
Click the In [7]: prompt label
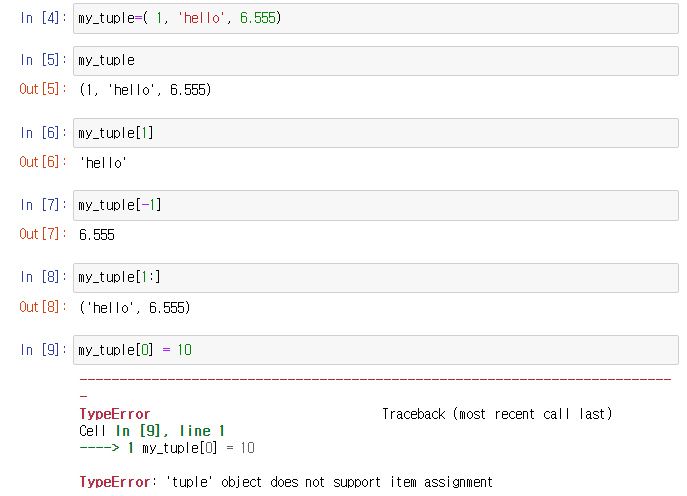43,205
